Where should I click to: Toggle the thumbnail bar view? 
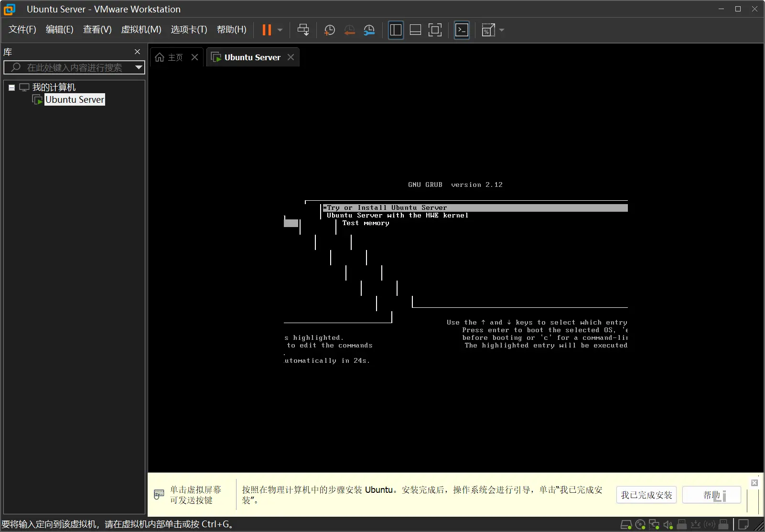click(x=415, y=30)
